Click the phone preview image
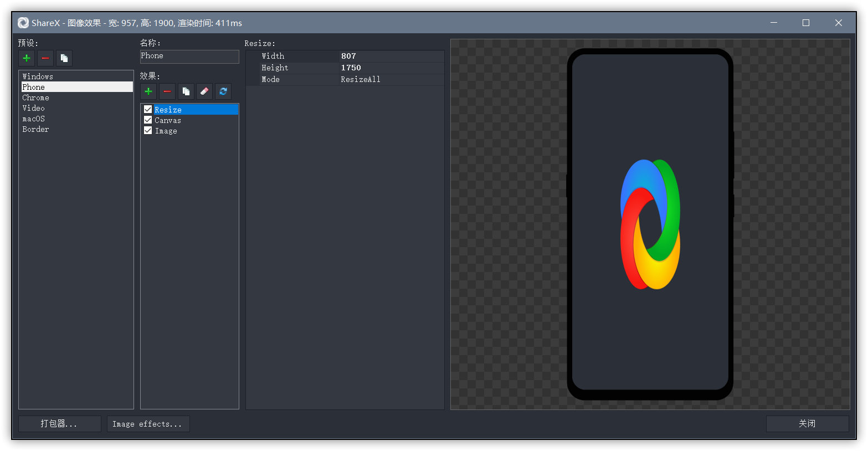This screenshot has width=868, height=451. (x=650, y=224)
